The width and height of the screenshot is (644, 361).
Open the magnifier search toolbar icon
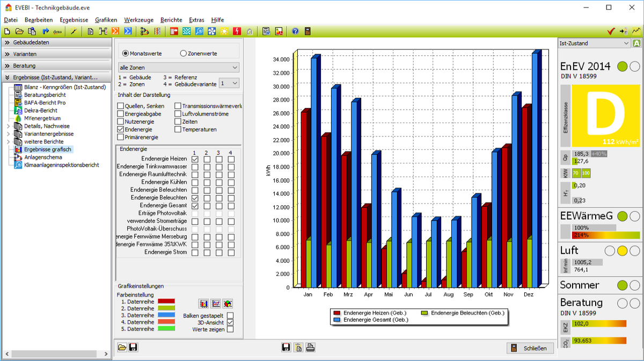pos(199,31)
